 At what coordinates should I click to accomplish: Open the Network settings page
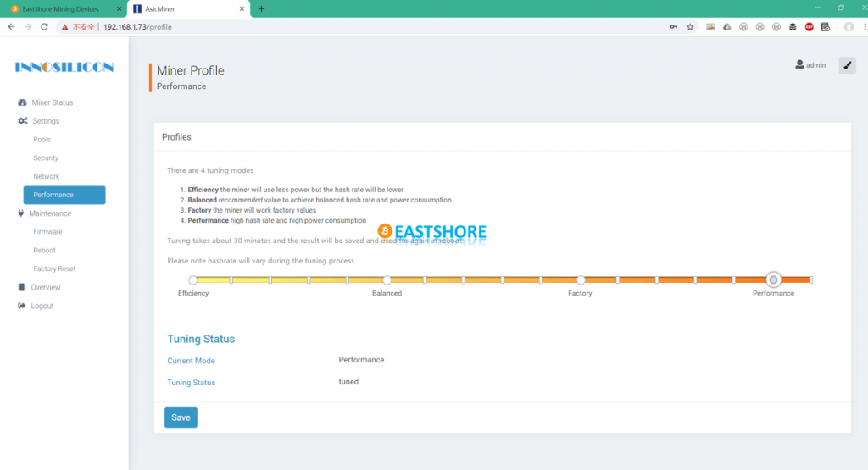point(47,176)
